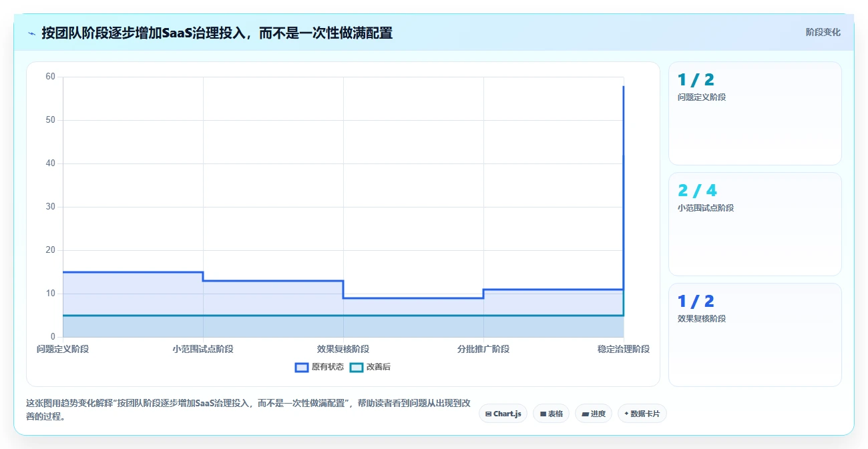The height and width of the screenshot is (449, 868).
Task: Click the chart description paragraph below the chart
Action: coord(248,410)
